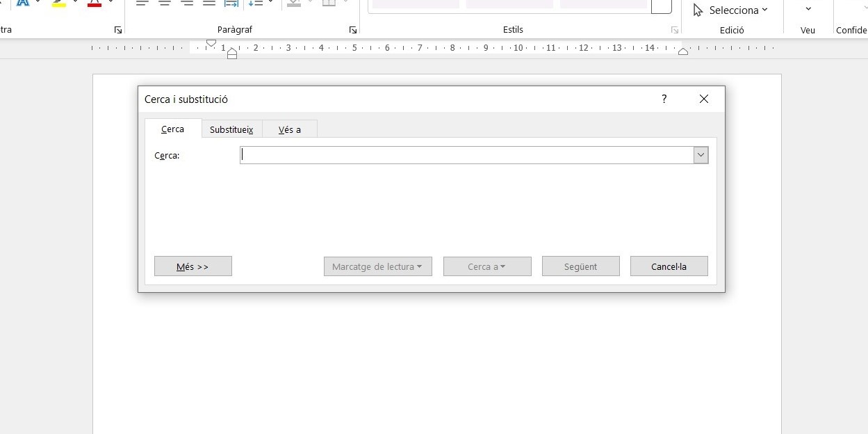
Task: Align paragraph text to the right
Action: 187,3
